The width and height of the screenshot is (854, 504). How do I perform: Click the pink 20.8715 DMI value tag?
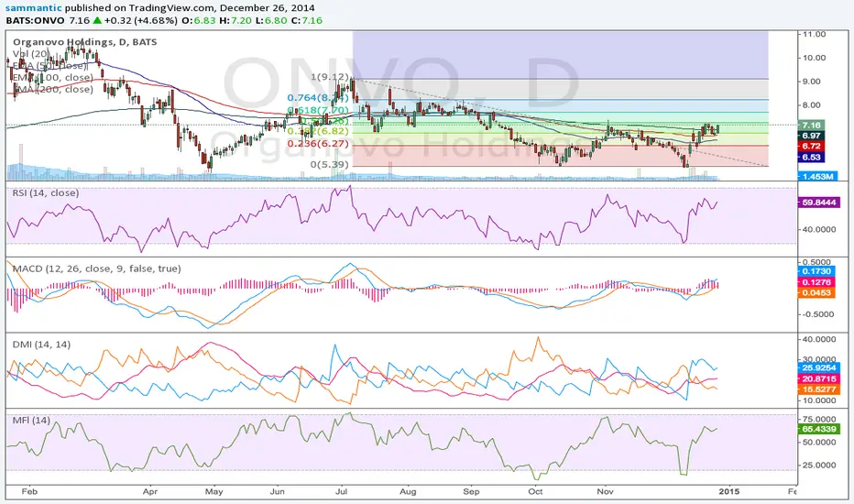(x=819, y=378)
